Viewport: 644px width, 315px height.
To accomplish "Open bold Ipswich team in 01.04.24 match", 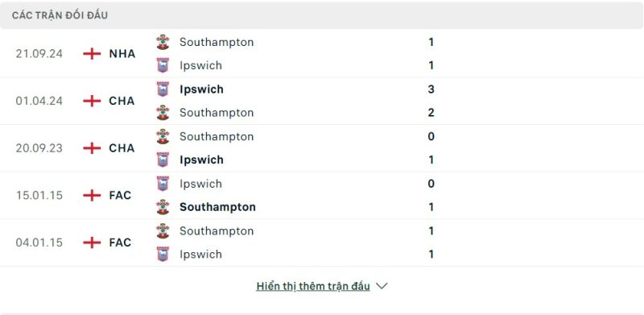I will pos(201,89).
